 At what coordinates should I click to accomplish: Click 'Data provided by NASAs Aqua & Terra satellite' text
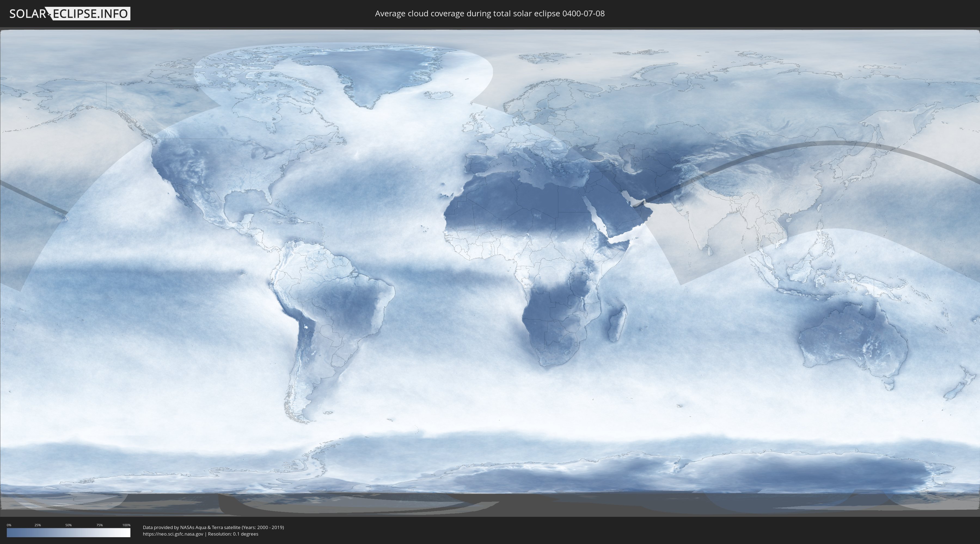(x=192, y=527)
